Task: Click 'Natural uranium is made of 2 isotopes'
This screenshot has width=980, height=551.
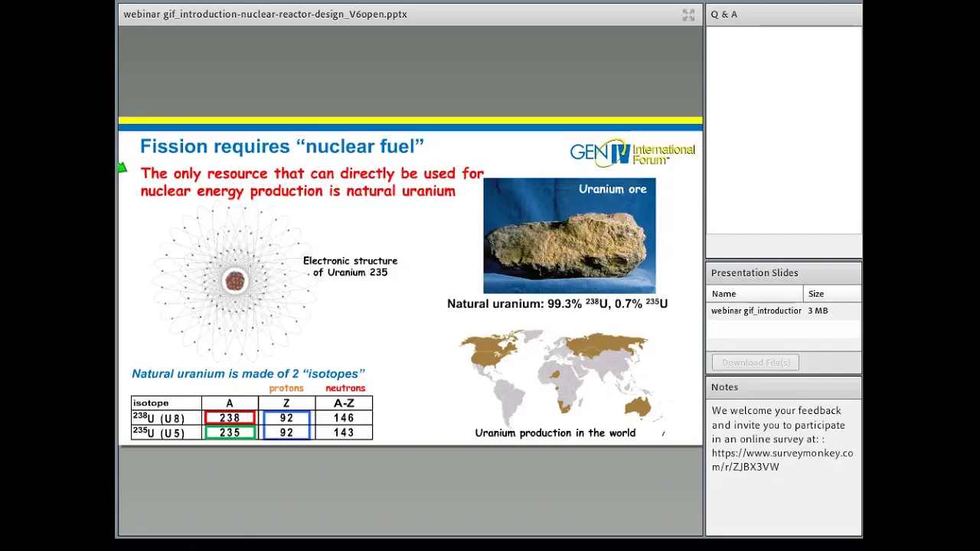Action: click(x=248, y=374)
